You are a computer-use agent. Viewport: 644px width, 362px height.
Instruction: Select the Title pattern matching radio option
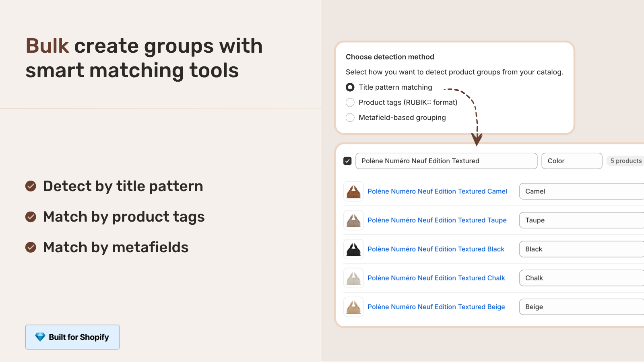tap(350, 87)
